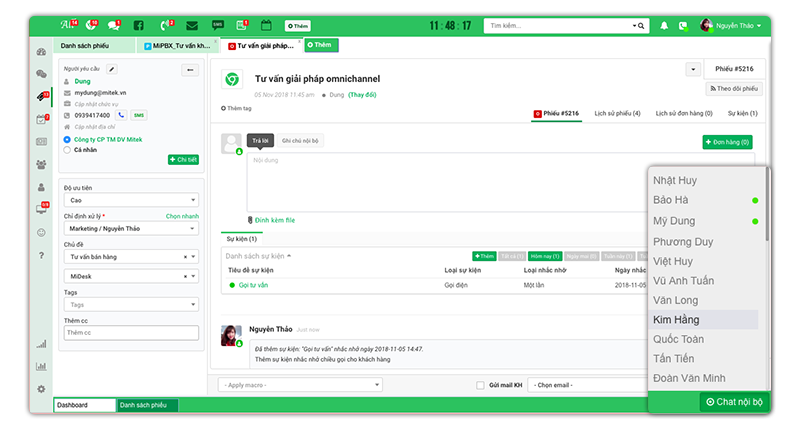Click the Tìm kiếm search field
Screen dimensions: 800x429
[x=559, y=26]
